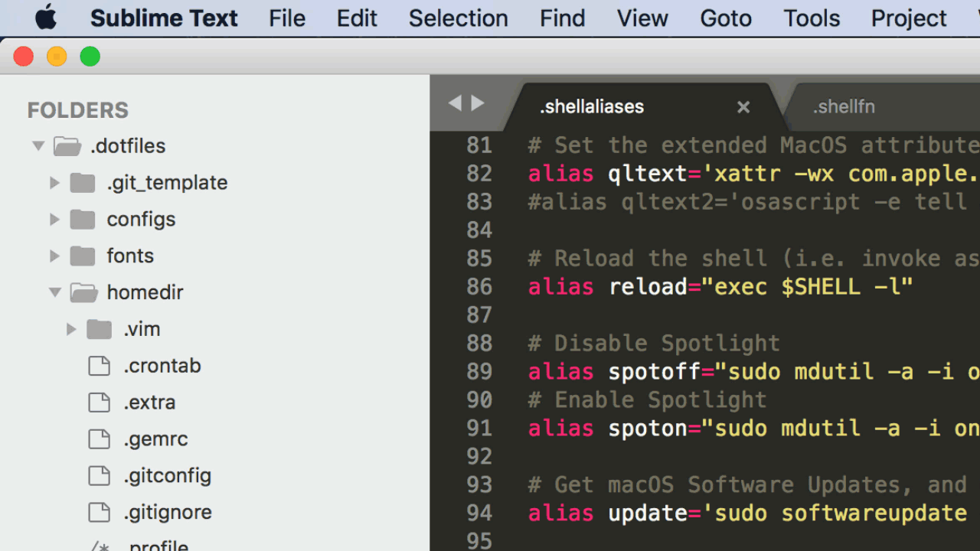Screen dimensions: 980x551
Task: Click the .vim folder icon
Action: click(100, 329)
